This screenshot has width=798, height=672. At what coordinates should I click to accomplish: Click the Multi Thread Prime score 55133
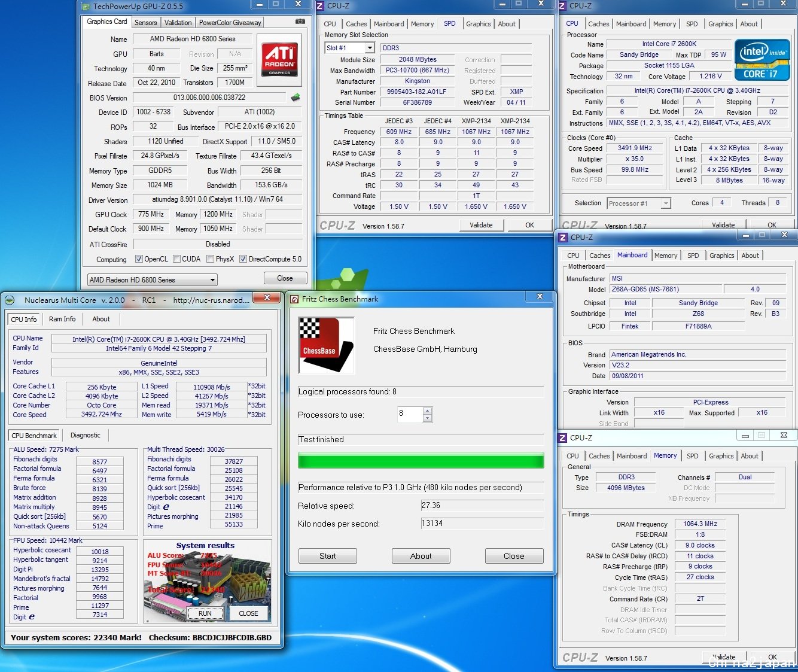(234, 524)
